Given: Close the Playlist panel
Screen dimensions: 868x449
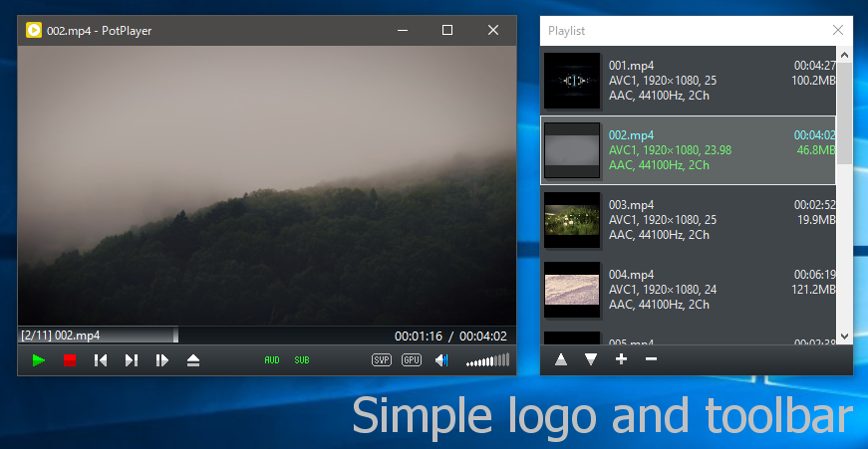Looking at the screenshot, I should [x=838, y=30].
